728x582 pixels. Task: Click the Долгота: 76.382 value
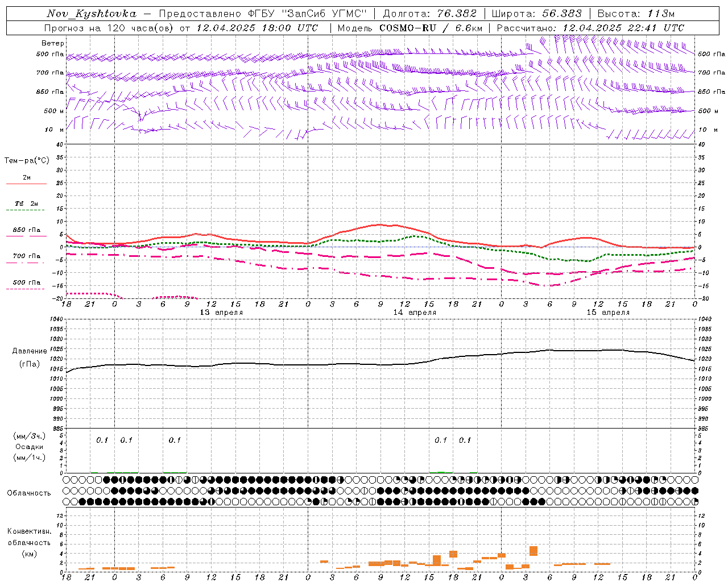429,14
